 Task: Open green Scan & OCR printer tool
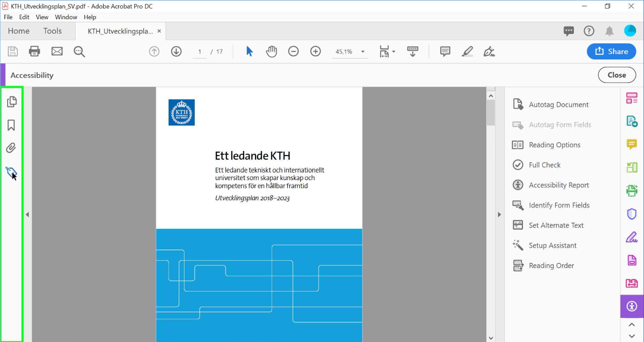pos(632,191)
